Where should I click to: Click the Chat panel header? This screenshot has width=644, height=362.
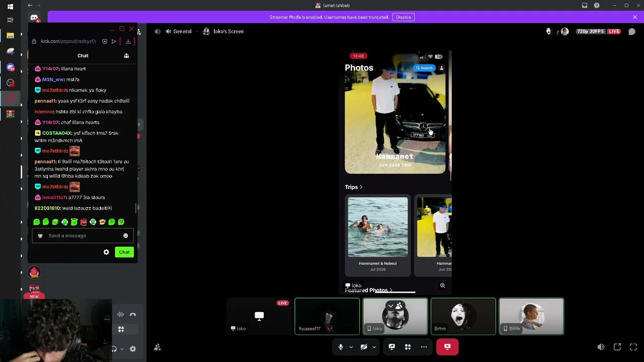(83, 56)
